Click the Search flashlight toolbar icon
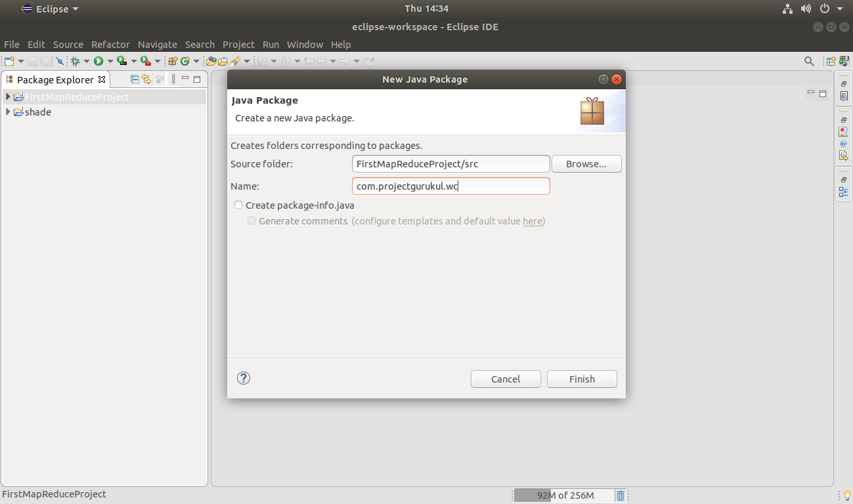Image resolution: width=853 pixels, height=504 pixels. pyautogui.click(x=235, y=61)
